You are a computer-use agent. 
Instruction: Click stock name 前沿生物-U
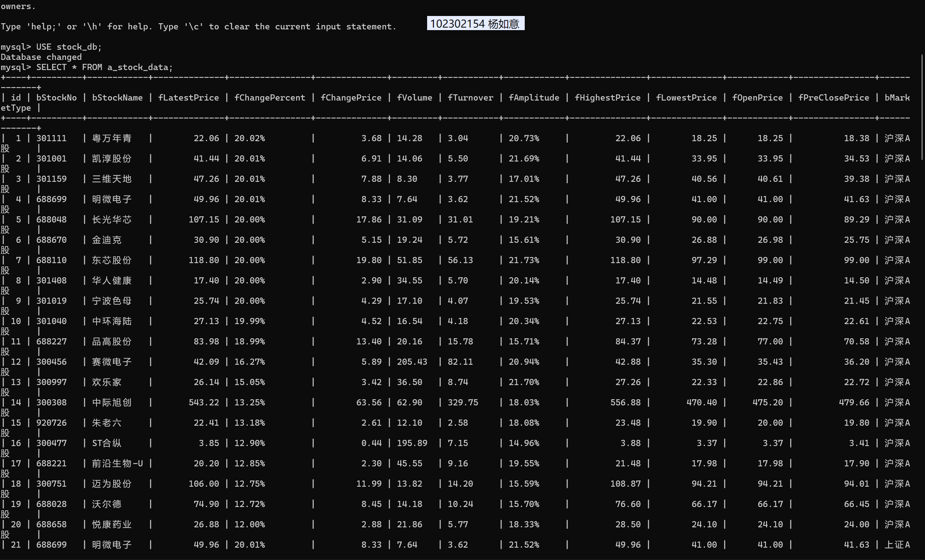[x=117, y=463]
